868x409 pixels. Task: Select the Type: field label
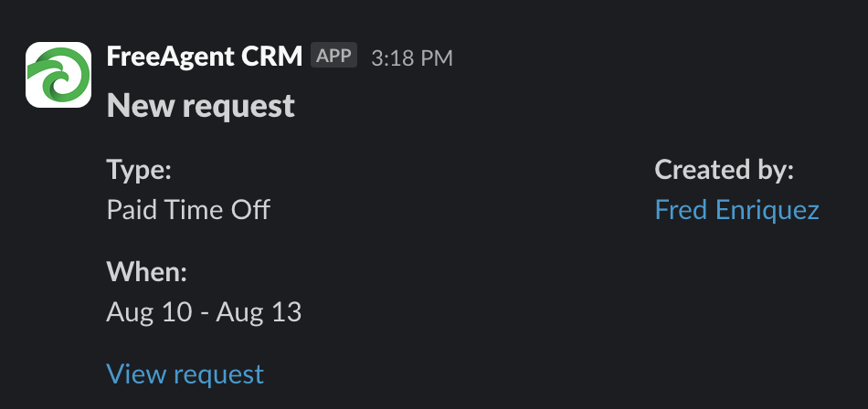click(139, 170)
